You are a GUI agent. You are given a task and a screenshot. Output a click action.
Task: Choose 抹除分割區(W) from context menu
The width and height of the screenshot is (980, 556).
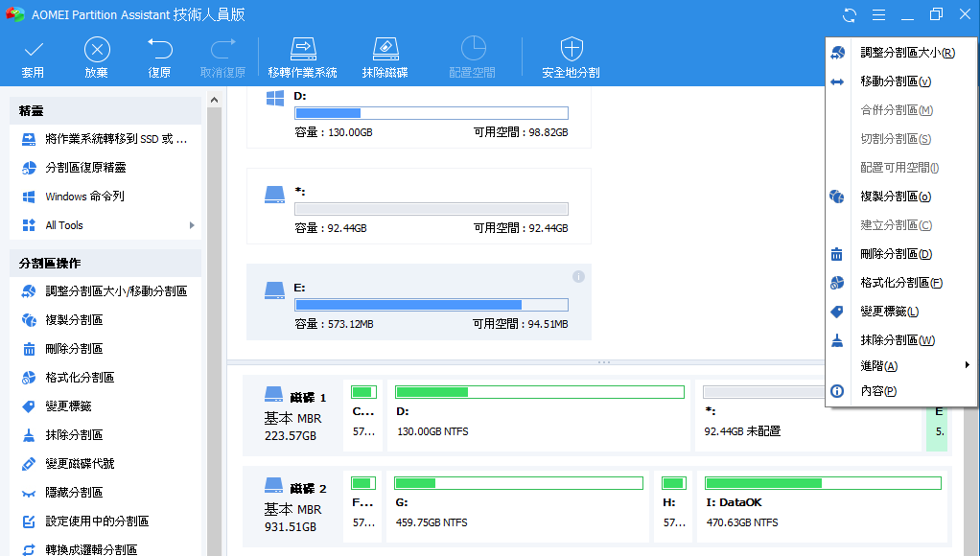pos(900,340)
